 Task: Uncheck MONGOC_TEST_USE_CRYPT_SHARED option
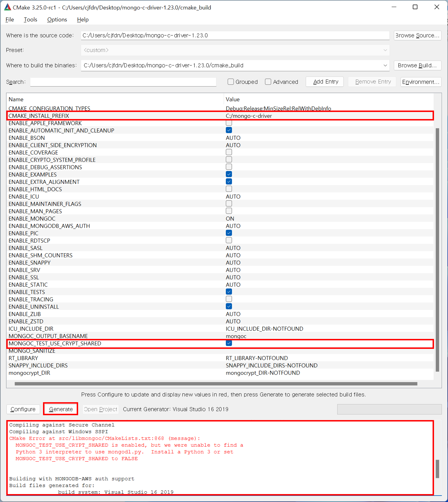pyautogui.click(x=229, y=343)
